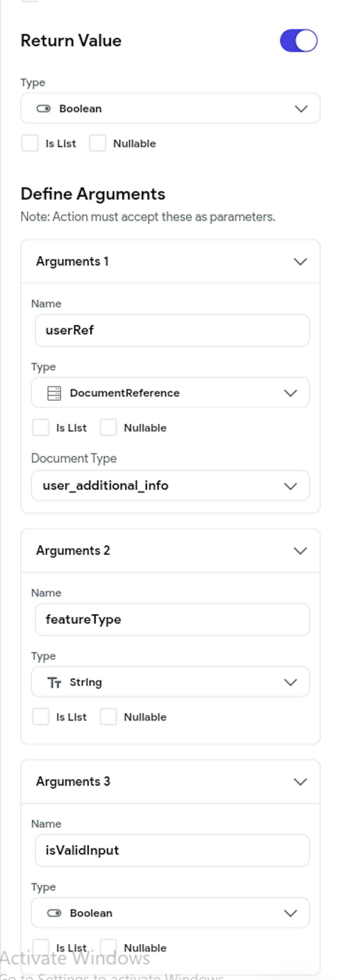
Task: Open the DocumentReference type dropdown arrow
Action: coord(291,393)
